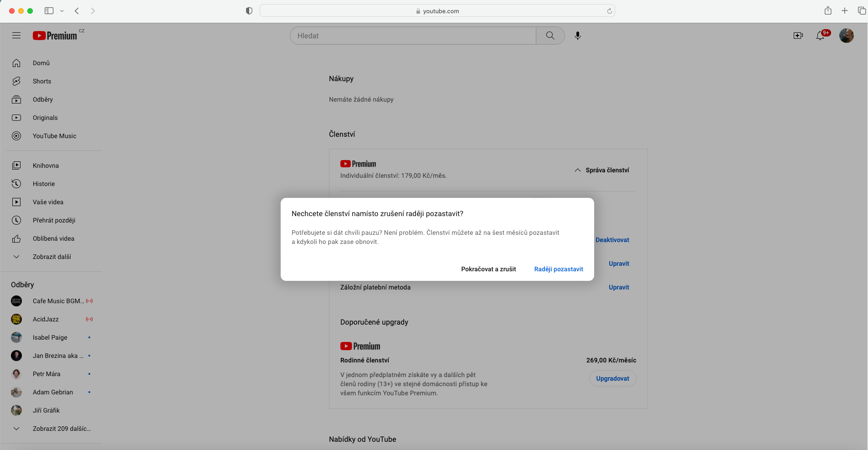Open the AcidJazz channel subscription
Viewport: 868px width, 450px height.
46,319
